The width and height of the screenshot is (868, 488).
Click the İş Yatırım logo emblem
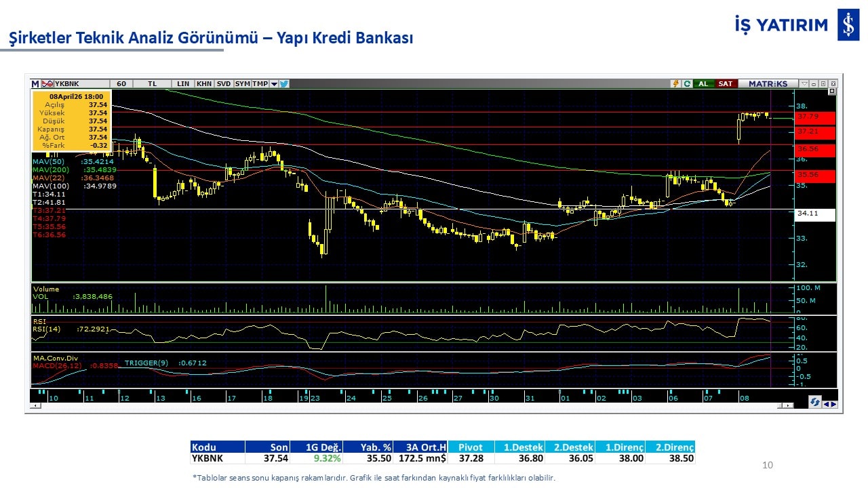click(848, 26)
